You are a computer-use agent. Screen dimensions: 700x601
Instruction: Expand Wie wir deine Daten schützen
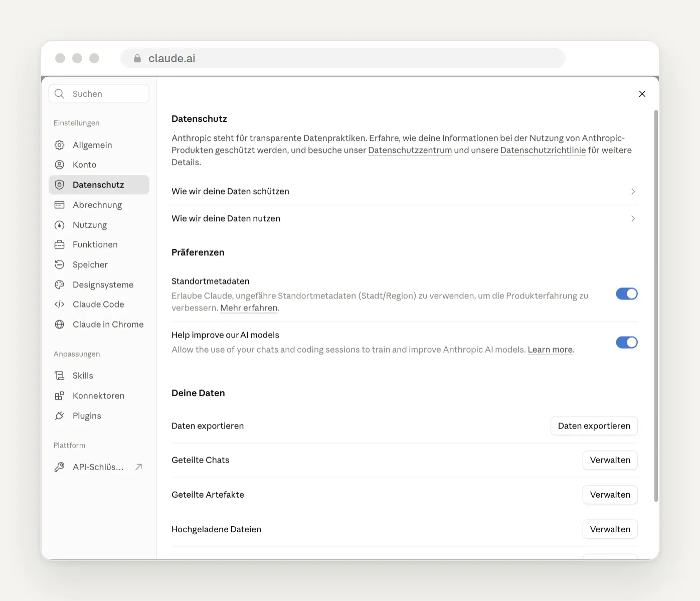point(404,191)
